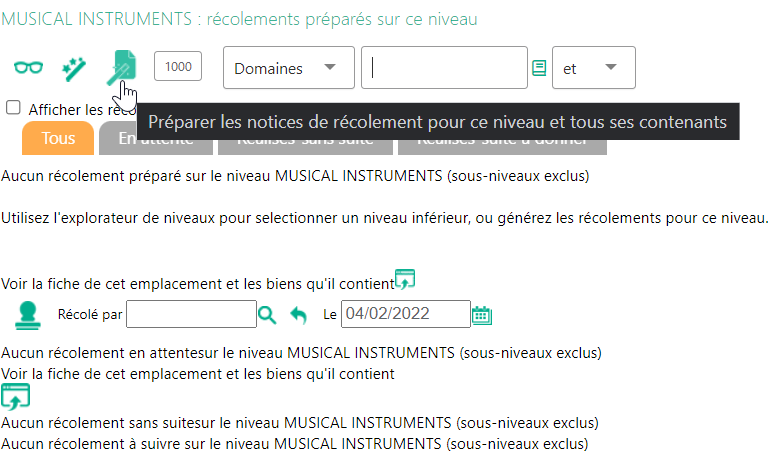Click the green undo arrow icon

click(298, 315)
